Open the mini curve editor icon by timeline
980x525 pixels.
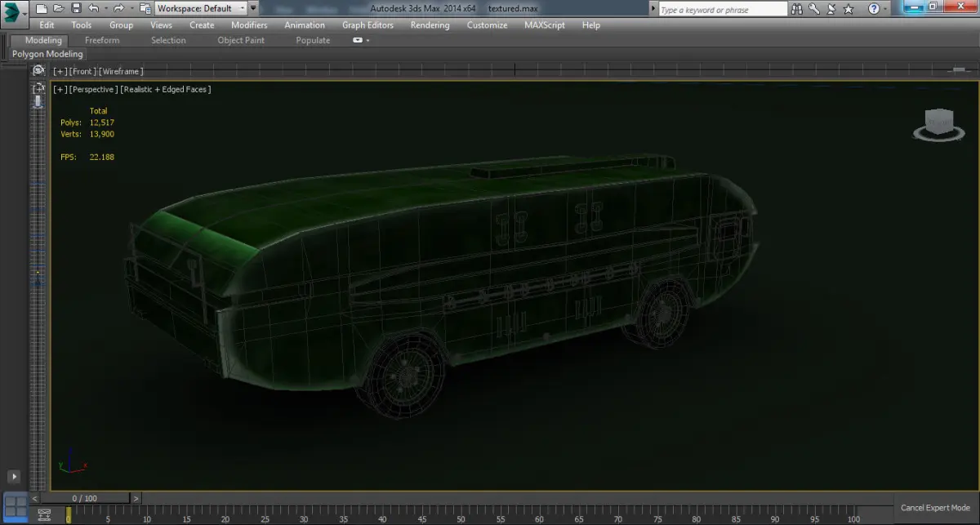45,515
